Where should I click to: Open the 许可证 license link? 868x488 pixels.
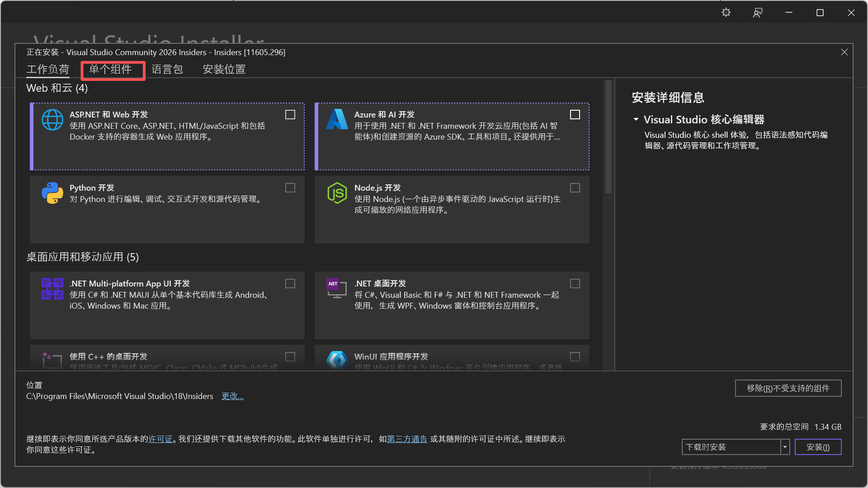coord(160,439)
